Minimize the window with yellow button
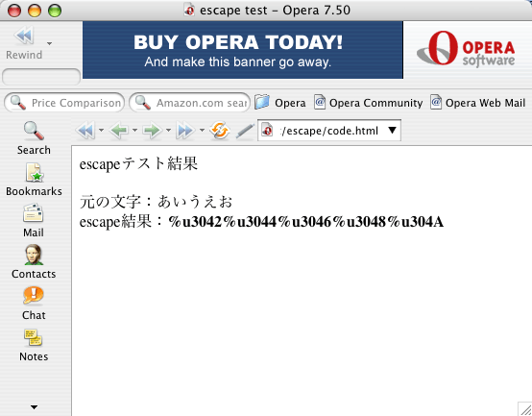Image resolution: width=532 pixels, height=416 pixels. (x=35, y=11)
